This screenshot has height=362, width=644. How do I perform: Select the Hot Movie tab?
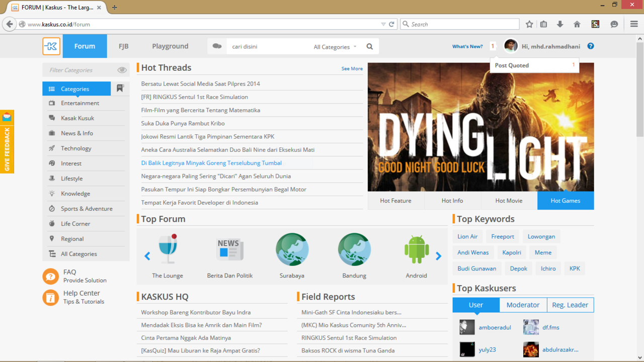[509, 201]
